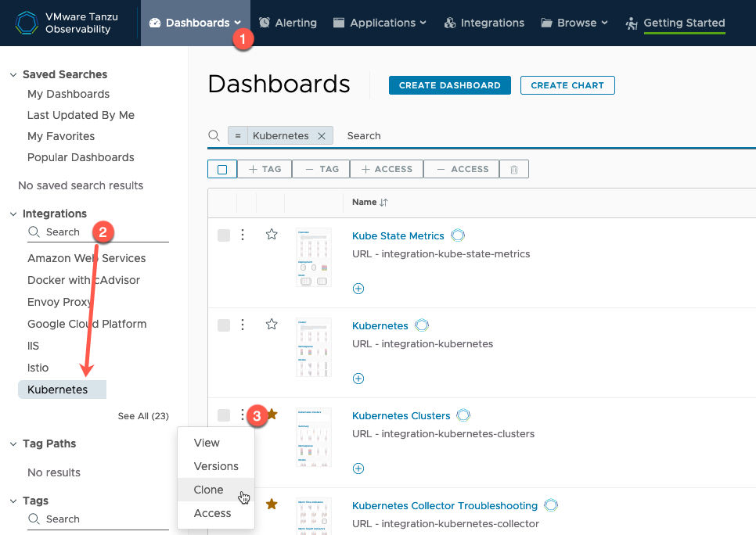Open My Dashboards saved search
Viewport: 756px width, 535px height.
68,94
